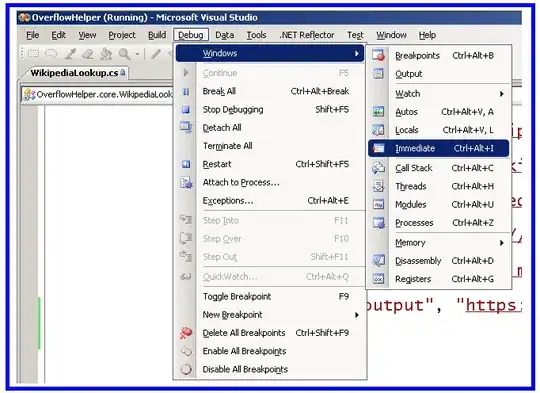Open the Data menu
The height and width of the screenshot is (393, 540).
[x=225, y=35]
